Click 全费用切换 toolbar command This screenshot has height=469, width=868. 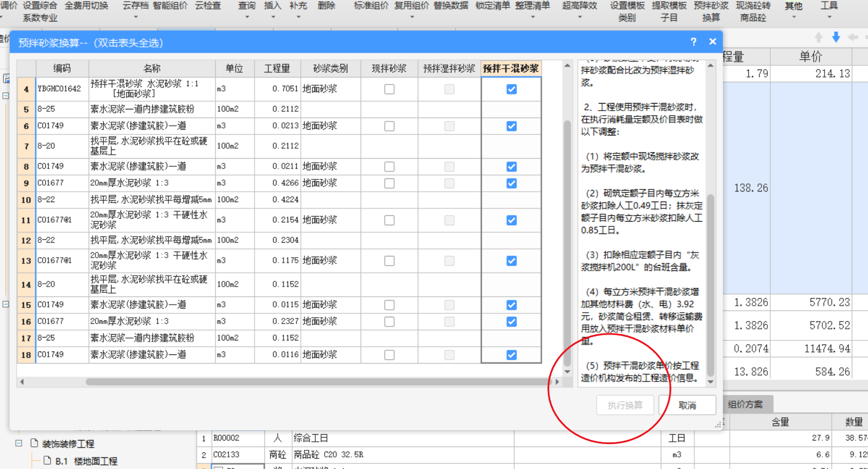pyautogui.click(x=86, y=6)
